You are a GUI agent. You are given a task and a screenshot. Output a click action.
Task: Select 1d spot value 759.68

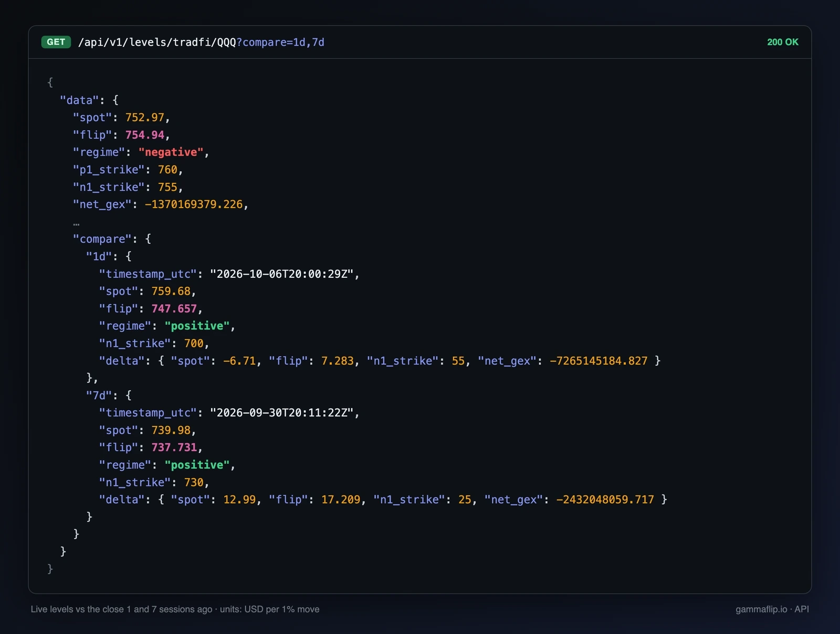171,292
